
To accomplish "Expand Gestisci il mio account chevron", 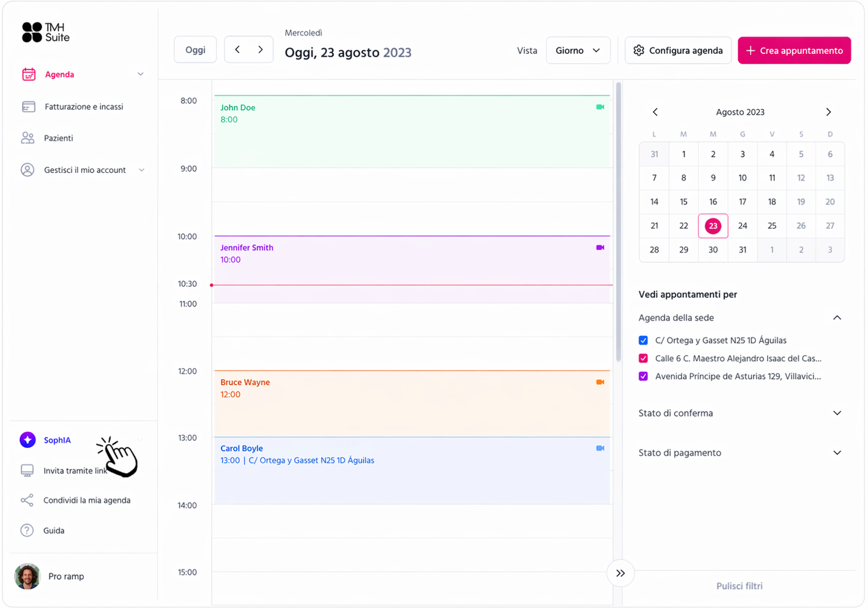I will click(141, 170).
